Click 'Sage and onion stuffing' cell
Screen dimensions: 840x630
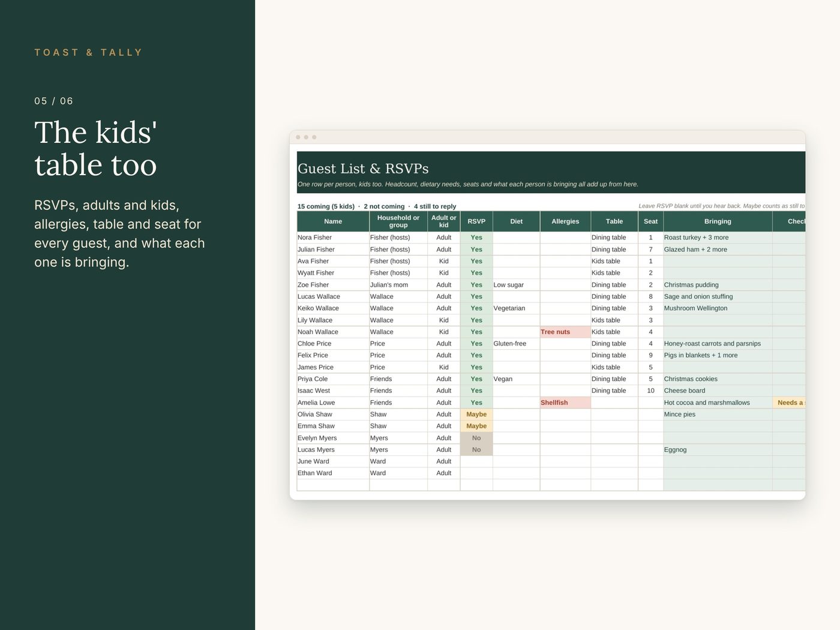718,296
